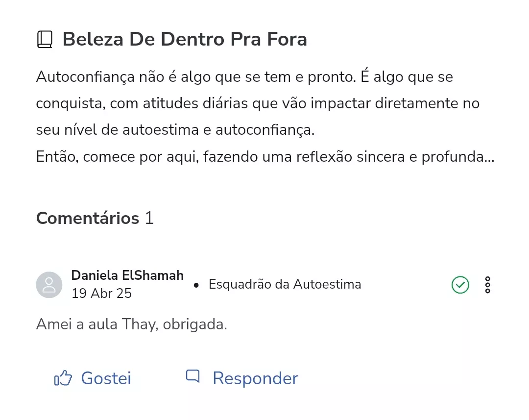
Task: Click Daniela ElShamah's avatar picture
Action: click(x=49, y=285)
